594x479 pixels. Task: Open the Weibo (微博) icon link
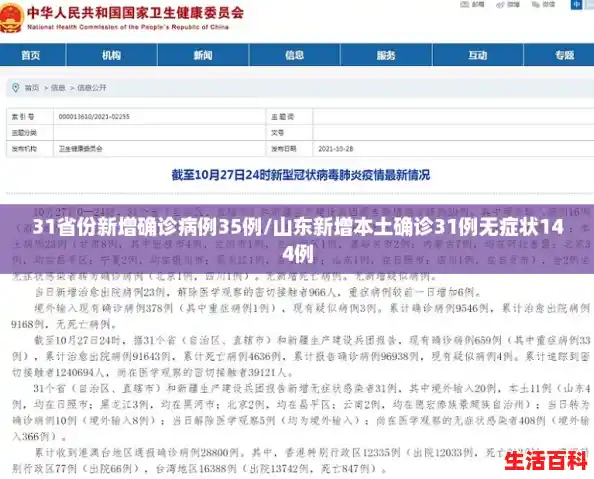[x=508, y=5]
